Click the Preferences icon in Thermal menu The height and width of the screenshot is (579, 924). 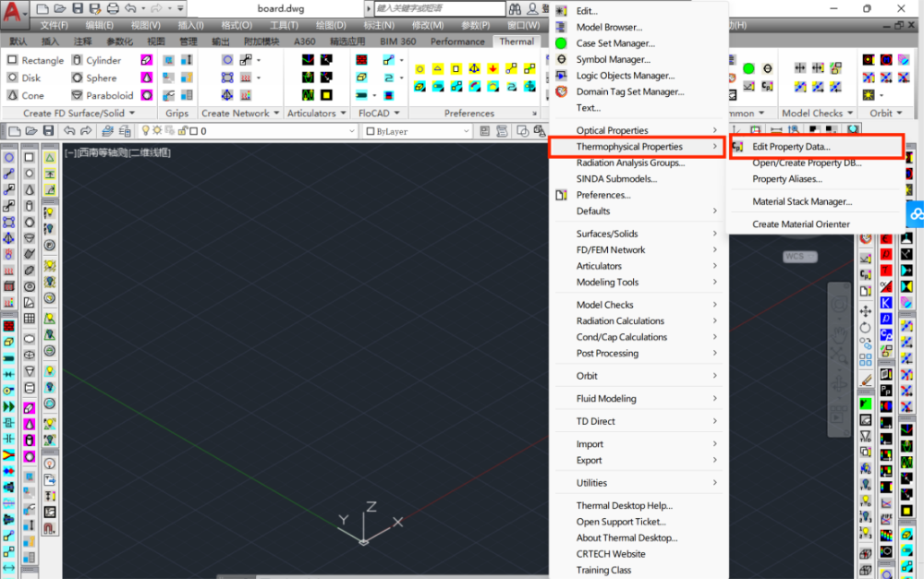tap(561, 195)
